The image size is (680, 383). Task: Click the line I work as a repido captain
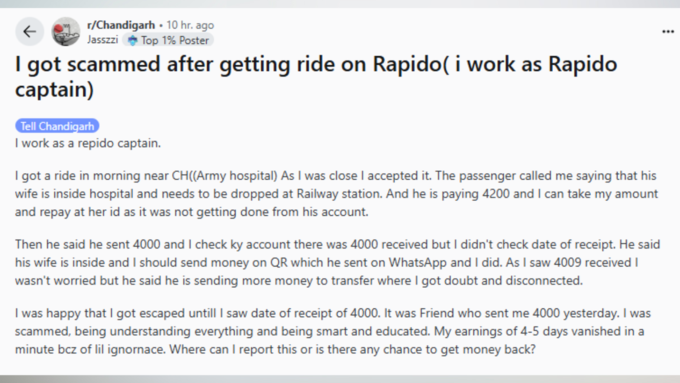click(88, 143)
